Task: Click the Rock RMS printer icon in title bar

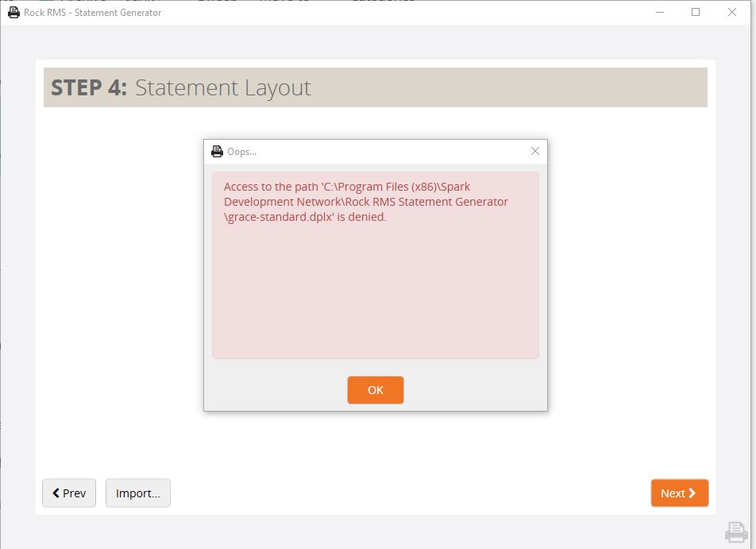Action: pyautogui.click(x=13, y=12)
